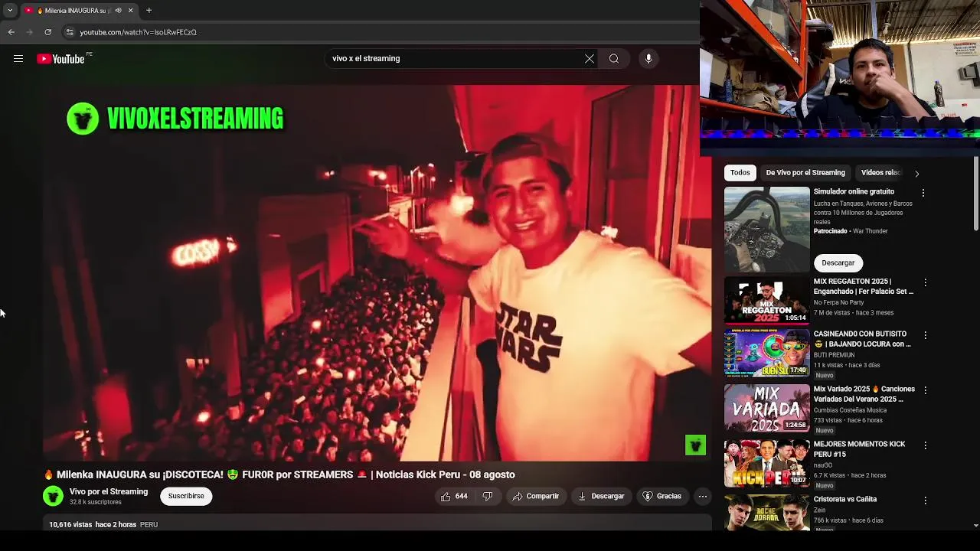The image size is (980, 551).
Task: Mute the tab audio speaker icon
Action: tap(118, 10)
